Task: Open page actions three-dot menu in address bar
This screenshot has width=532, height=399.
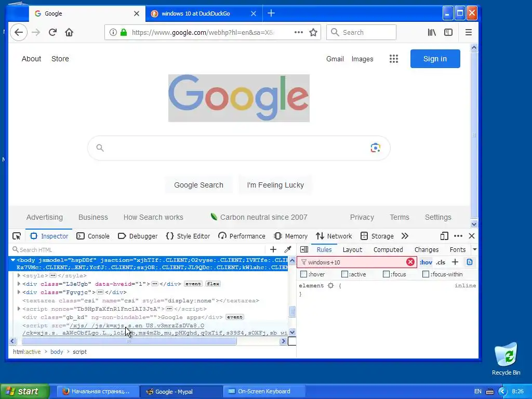Action: click(299, 32)
